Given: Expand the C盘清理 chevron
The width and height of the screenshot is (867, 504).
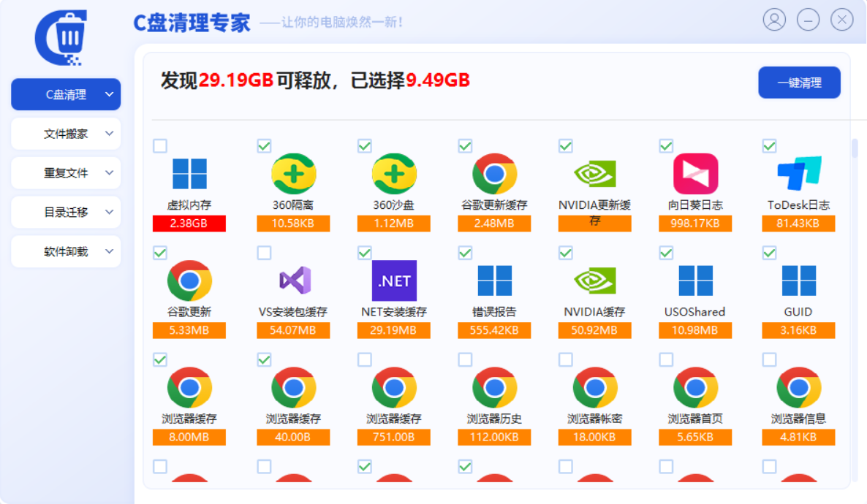Looking at the screenshot, I should pyautogui.click(x=110, y=94).
